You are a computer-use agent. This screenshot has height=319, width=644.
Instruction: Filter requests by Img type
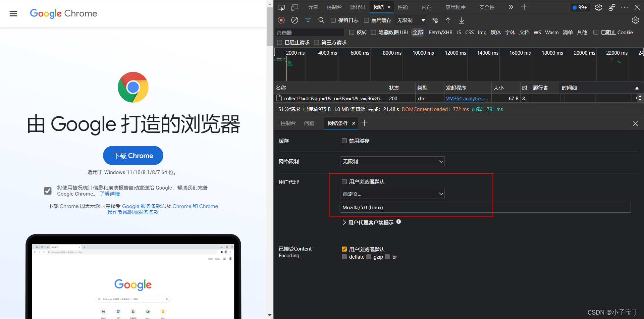coord(482,32)
